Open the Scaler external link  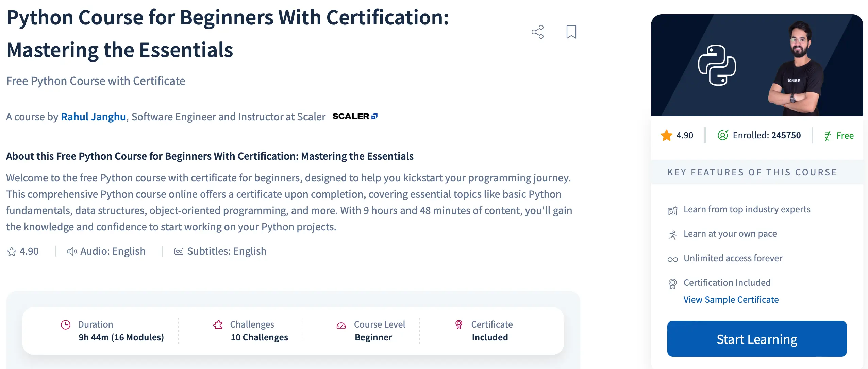tap(355, 116)
